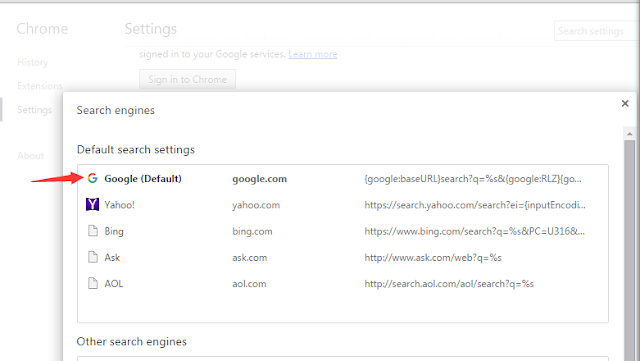Screen dimensions: 640x361
Task: Click the Search engines dialog title
Action: pos(116,110)
